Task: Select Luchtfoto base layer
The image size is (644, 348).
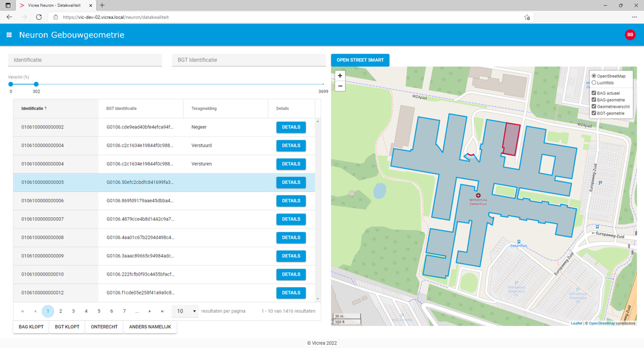Action: click(x=594, y=83)
